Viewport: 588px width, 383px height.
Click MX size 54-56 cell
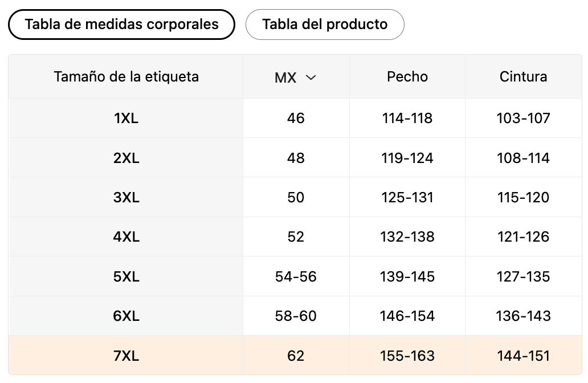(x=296, y=277)
